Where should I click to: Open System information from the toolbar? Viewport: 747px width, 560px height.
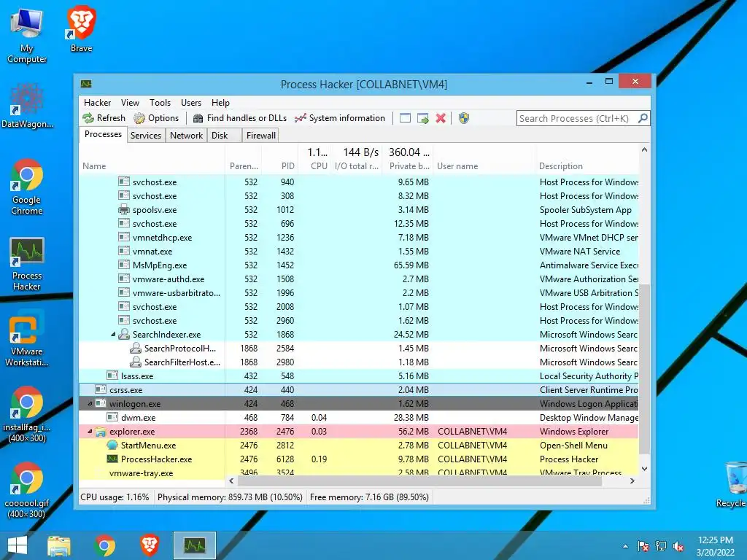click(x=340, y=118)
